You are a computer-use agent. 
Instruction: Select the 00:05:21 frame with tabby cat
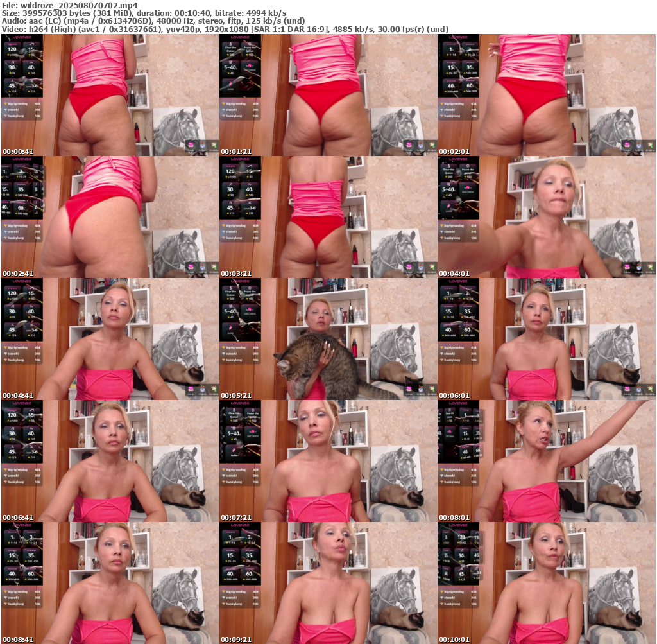tap(328, 339)
